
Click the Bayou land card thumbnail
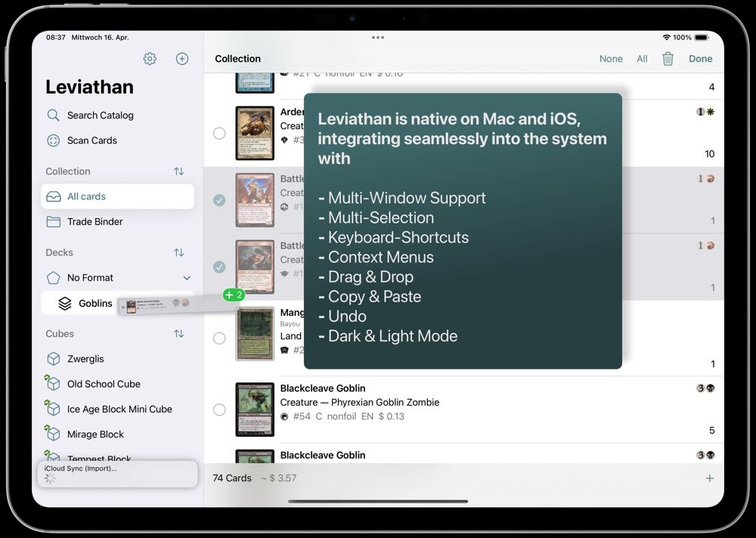pyautogui.click(x=255, y=333)
